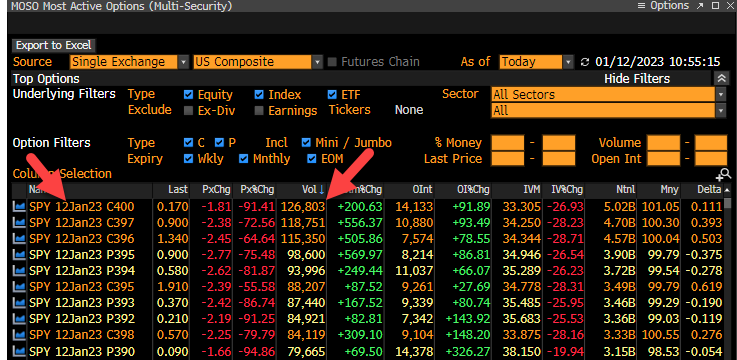The width and height of the screenshot is (737, 360).
Task: Open the Options menu in title bar
Action: [x=663, y=6]
